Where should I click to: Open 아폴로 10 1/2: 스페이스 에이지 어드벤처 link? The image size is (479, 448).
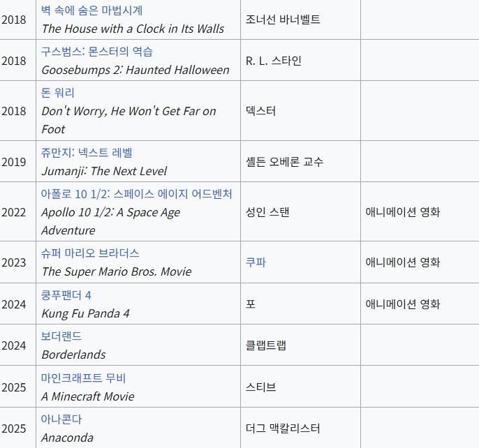point(137,193)
